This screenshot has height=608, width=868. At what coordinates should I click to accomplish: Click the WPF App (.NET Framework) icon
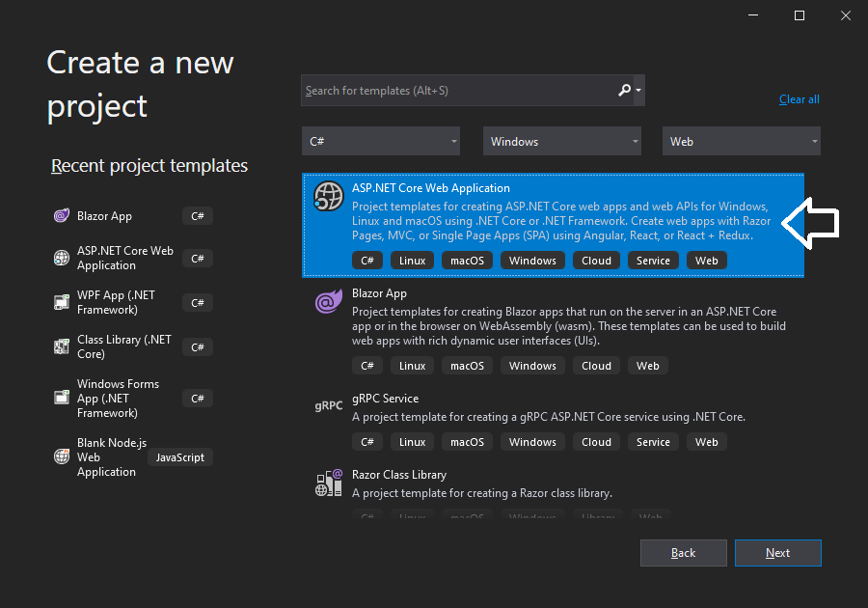[62, 302]
